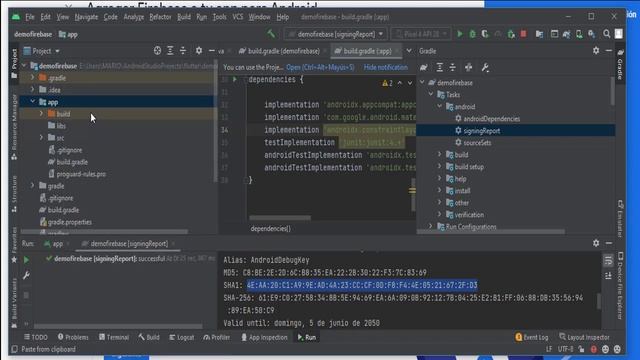Click the warnings indicator in editor
The image size is (640, 360).
(387, 83)
